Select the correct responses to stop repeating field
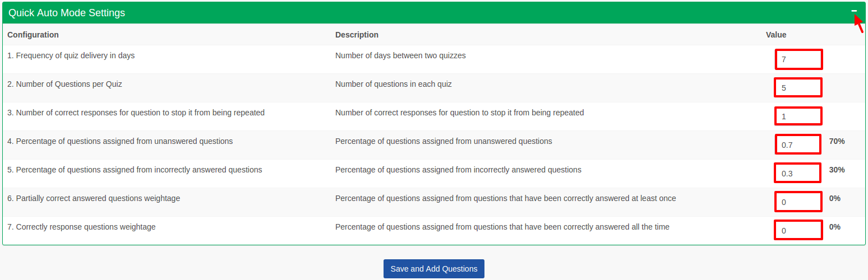This screenshot has width=868, height=280. click(x=798, y=116)
